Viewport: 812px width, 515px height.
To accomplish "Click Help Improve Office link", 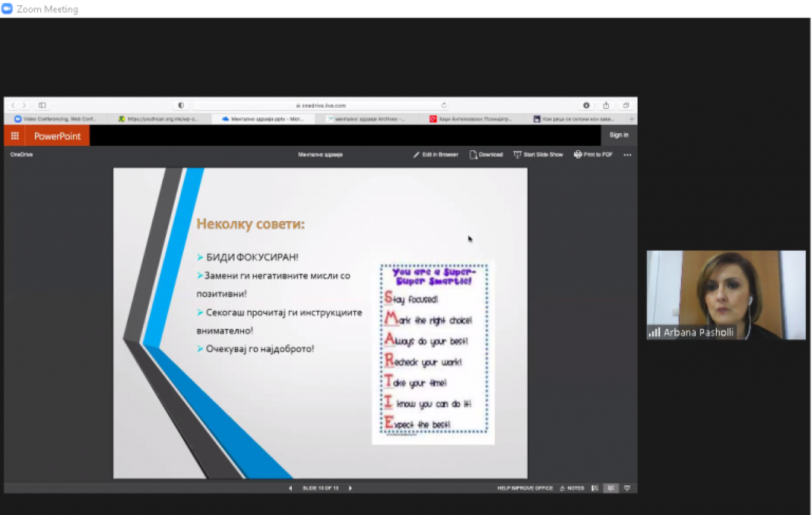I will click(525, 488).
